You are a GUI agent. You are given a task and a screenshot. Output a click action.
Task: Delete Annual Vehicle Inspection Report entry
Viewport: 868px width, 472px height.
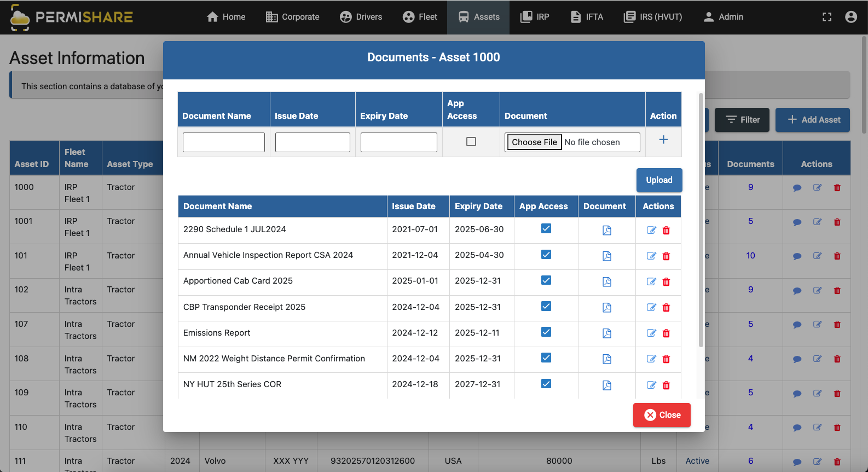[x=666, y=256]
